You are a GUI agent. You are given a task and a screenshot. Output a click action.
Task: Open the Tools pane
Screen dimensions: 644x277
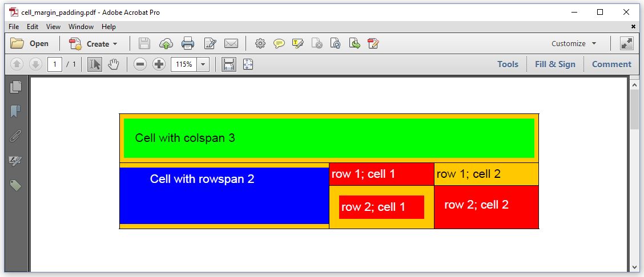click(508, 64)
